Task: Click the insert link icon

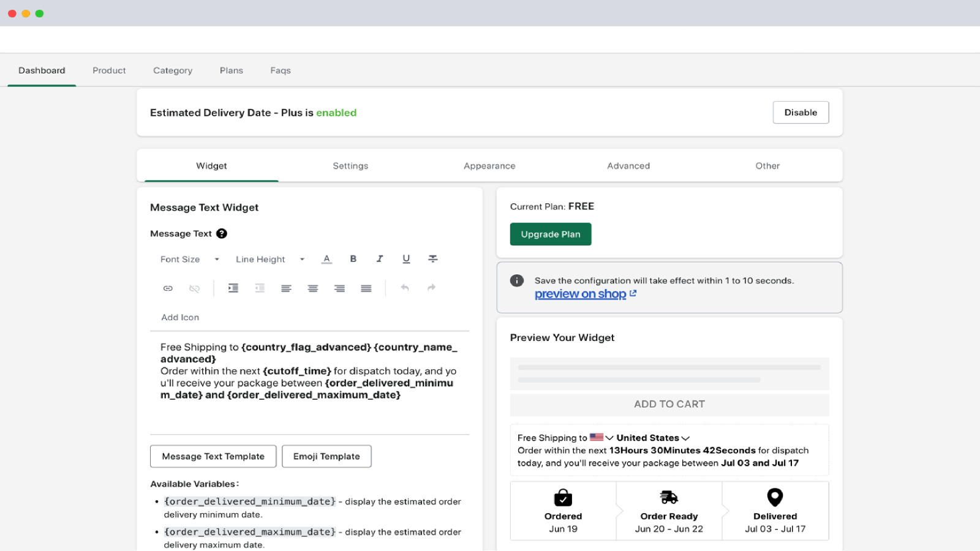Action: pos(168,288)
